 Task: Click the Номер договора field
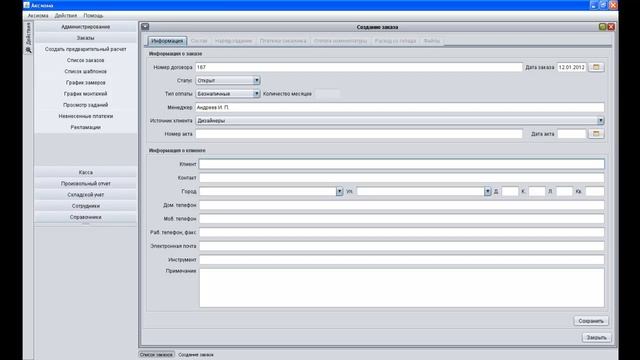click(358, 67)
